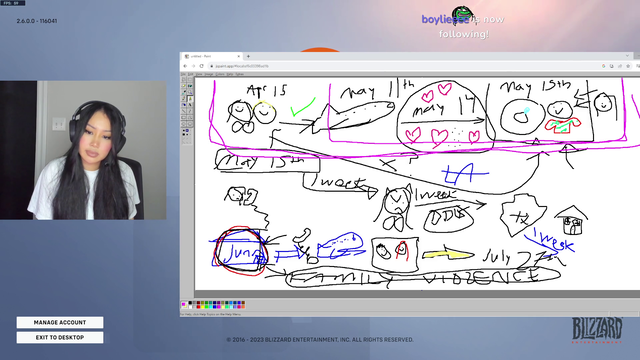640x360 pixels.
Task: Reload the jspaint browser page
Action: pyautogui.click(x=201, y=66)
